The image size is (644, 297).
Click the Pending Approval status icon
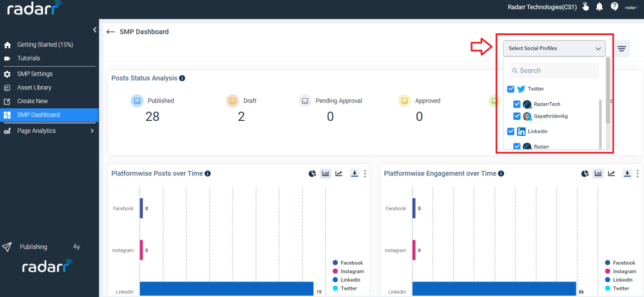pyautogui.click(x=305, y=101)
